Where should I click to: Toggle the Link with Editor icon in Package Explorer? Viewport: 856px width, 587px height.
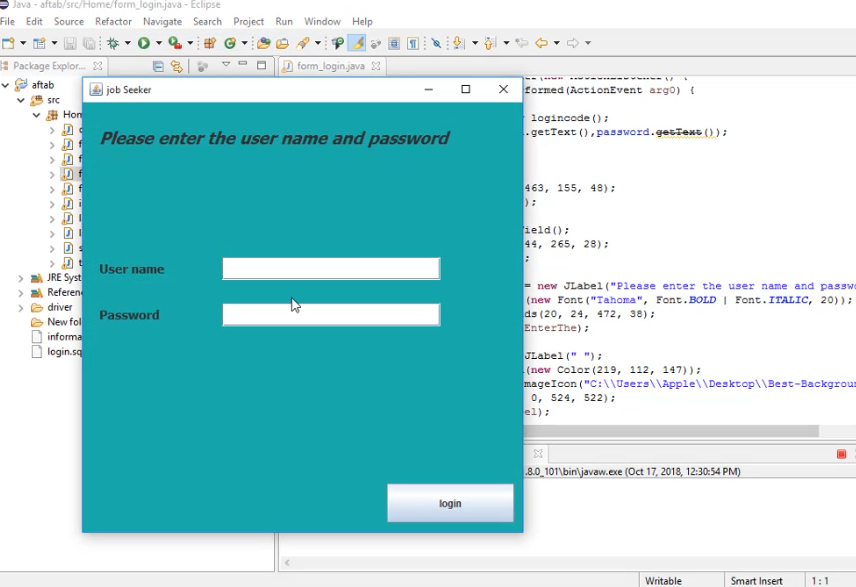(x=176, y=65)
